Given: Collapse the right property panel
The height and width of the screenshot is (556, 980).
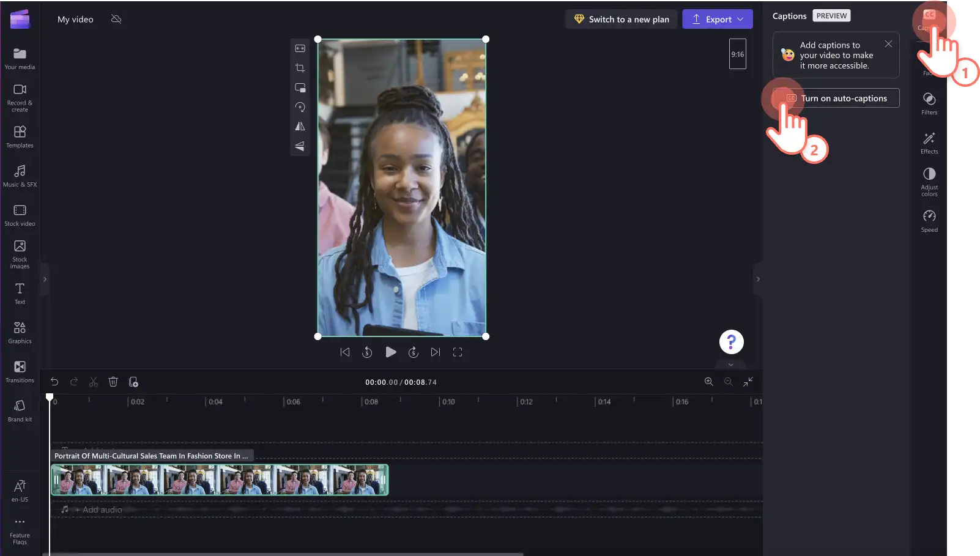Looking at the screenshot, I should click(758, 280).
